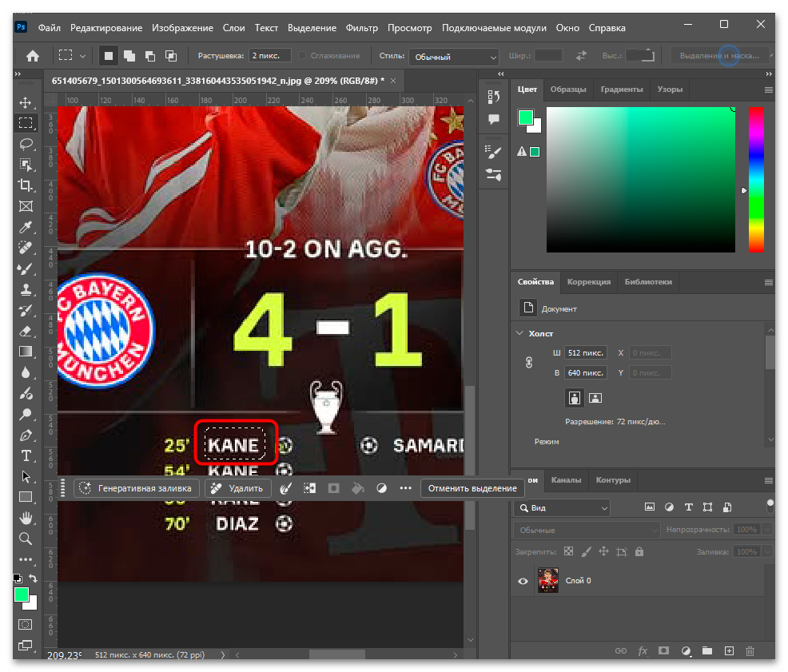
Task: Click the Home icon in options bar
Action: pos(33,56)
